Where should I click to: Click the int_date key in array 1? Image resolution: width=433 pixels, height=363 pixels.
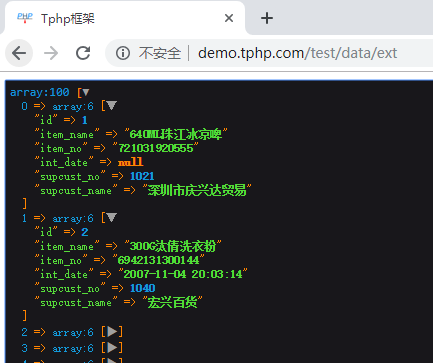64,274
